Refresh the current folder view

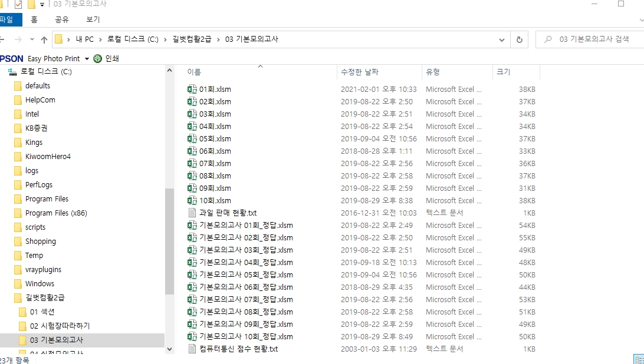[519, 39]
